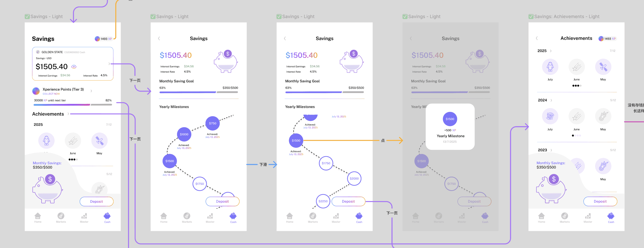Select the Cash tab icon in bottom navigation
The height and width of the screenshot is (248, 644).
point(107,216)
